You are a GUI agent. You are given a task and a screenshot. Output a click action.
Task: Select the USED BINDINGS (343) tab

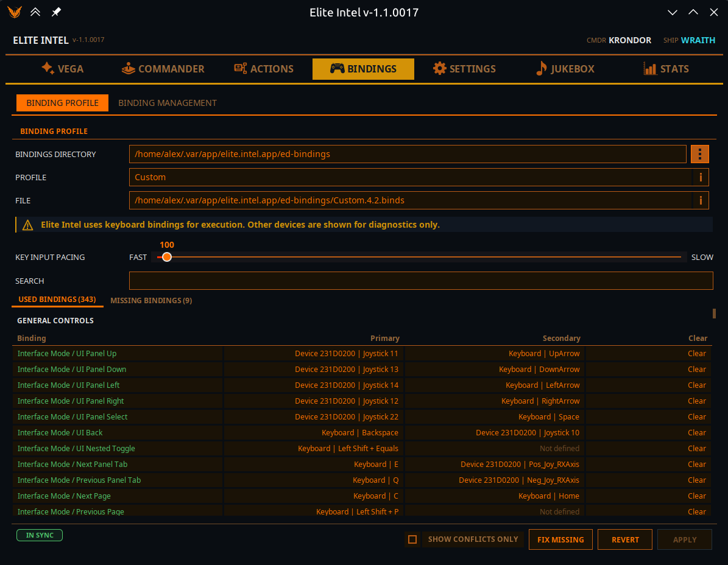click(x=57, y=300)
